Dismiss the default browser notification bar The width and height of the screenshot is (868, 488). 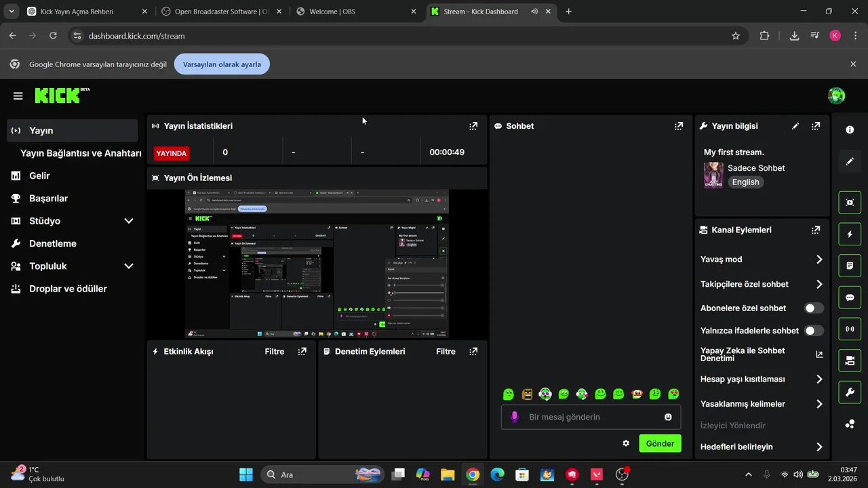tap(853, 64)
